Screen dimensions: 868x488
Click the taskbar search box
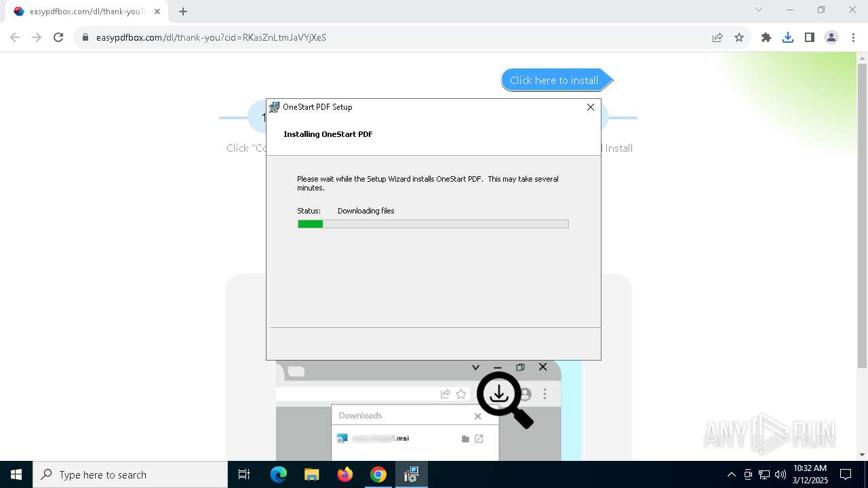(130, 474)
